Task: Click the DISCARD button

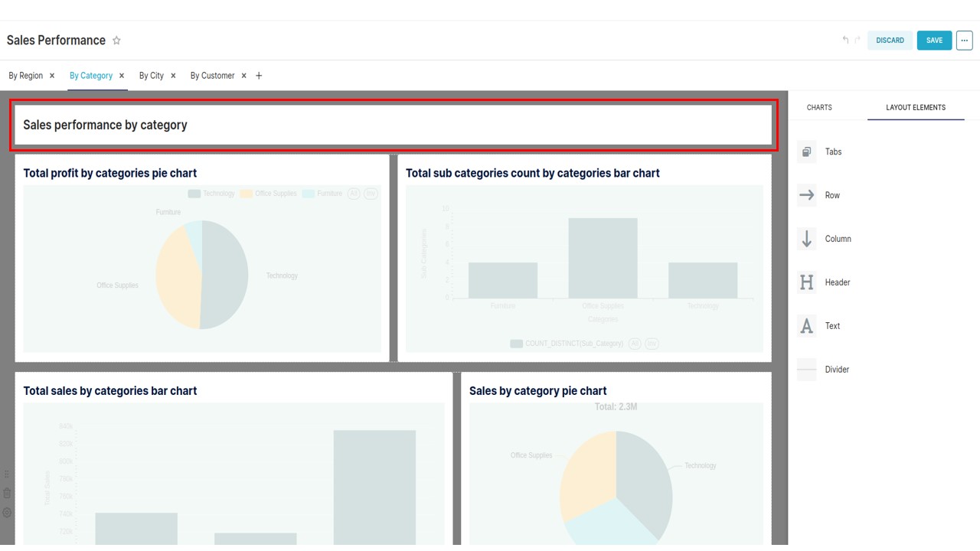Action: (x=889, y=40)
